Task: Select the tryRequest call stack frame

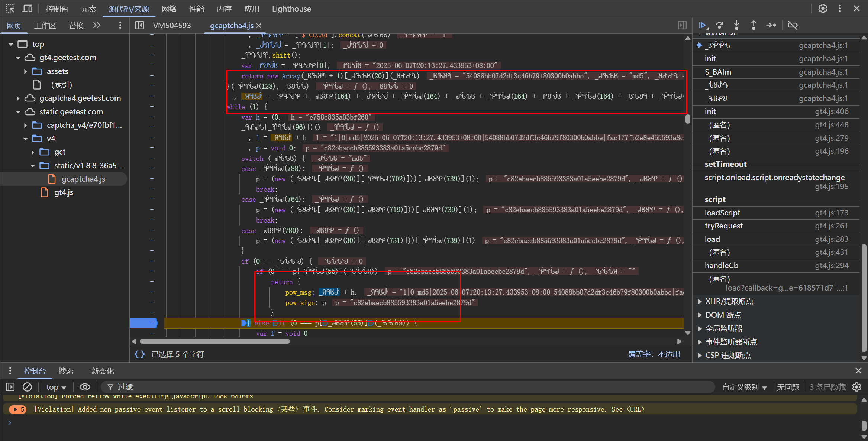Action: [777, 226]
